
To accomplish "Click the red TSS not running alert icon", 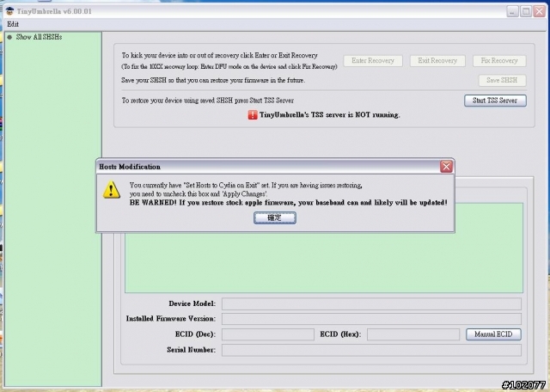I will click(253, 114).
